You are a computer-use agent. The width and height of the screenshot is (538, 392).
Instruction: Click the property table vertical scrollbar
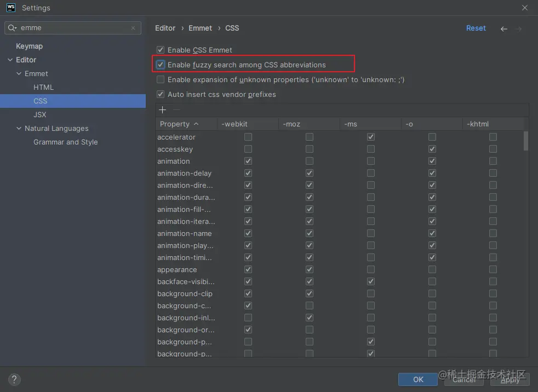526,141
